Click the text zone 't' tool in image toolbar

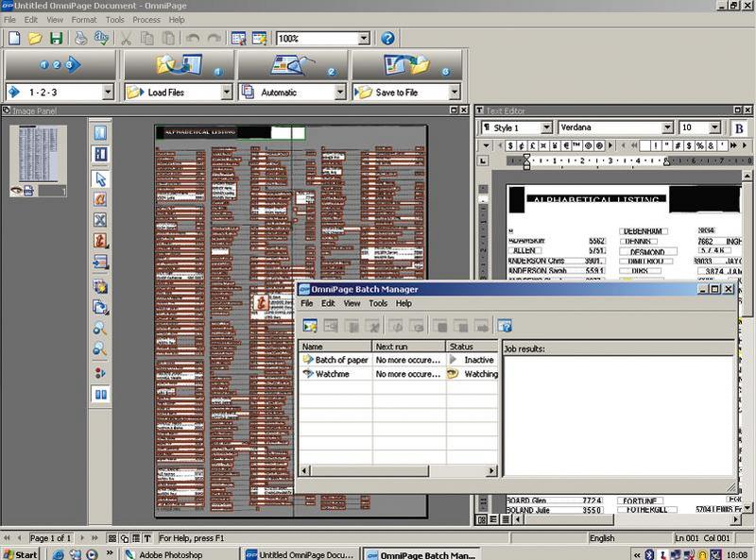pyautogui.click(x=100, y=241)
